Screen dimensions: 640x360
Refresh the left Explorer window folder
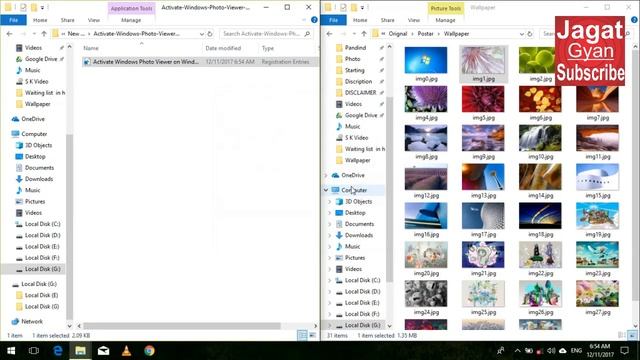[210, 34]
